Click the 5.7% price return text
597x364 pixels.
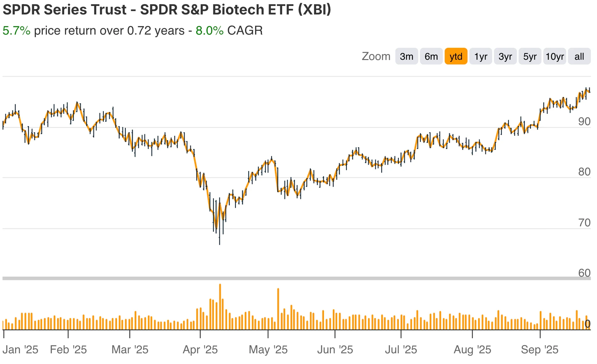(x=16, y=30)
